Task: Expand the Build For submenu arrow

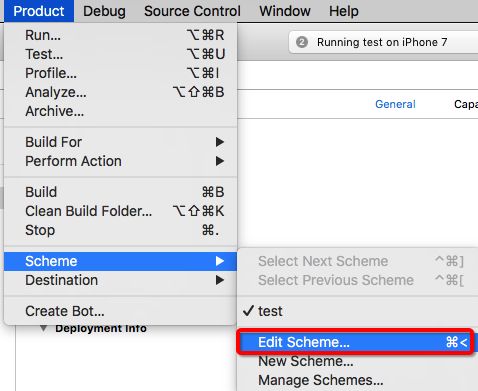Action: coord(219,142)
